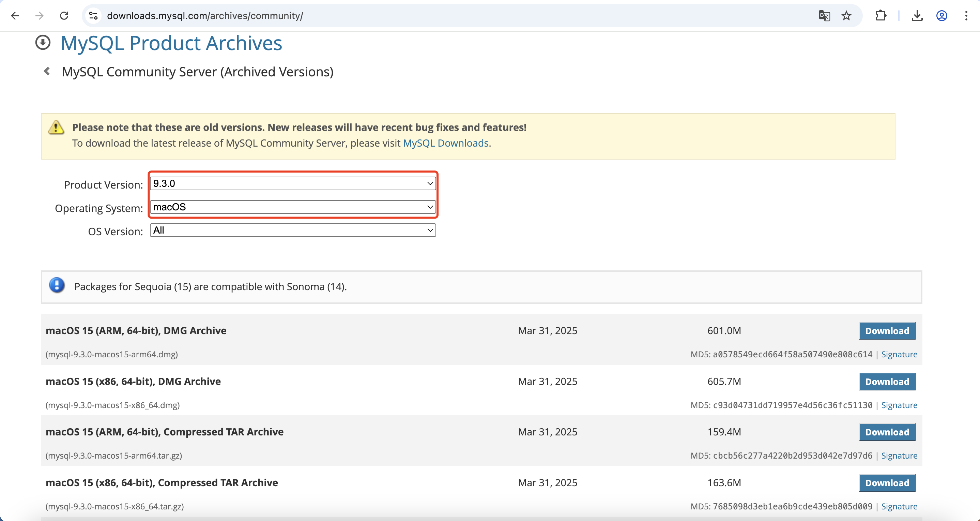Open the Chrome profile menu
This screenshot has width=980, height=521.
coord(941,16)
